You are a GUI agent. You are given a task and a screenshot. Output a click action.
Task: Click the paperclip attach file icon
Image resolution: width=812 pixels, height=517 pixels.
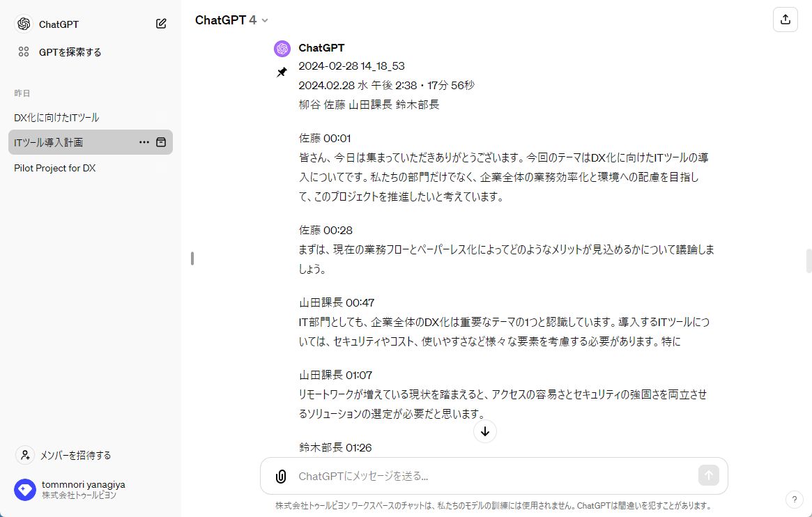[x=281, y=477]
